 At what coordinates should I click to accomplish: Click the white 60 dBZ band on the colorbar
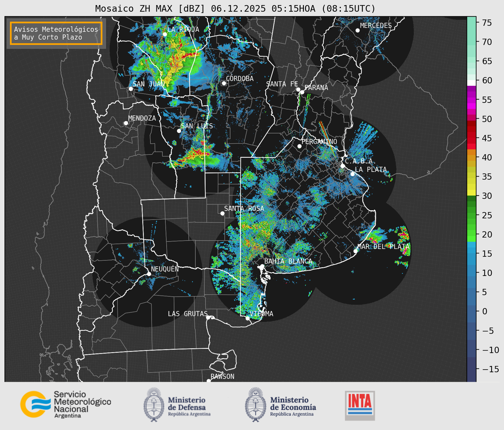(x=471, y=83)
